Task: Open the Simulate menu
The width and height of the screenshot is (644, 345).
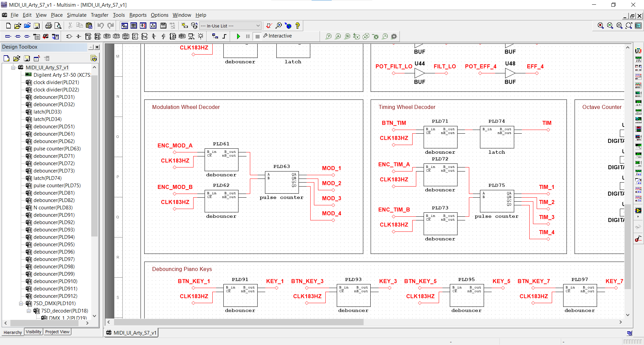Action: click(x=76, y=15)
